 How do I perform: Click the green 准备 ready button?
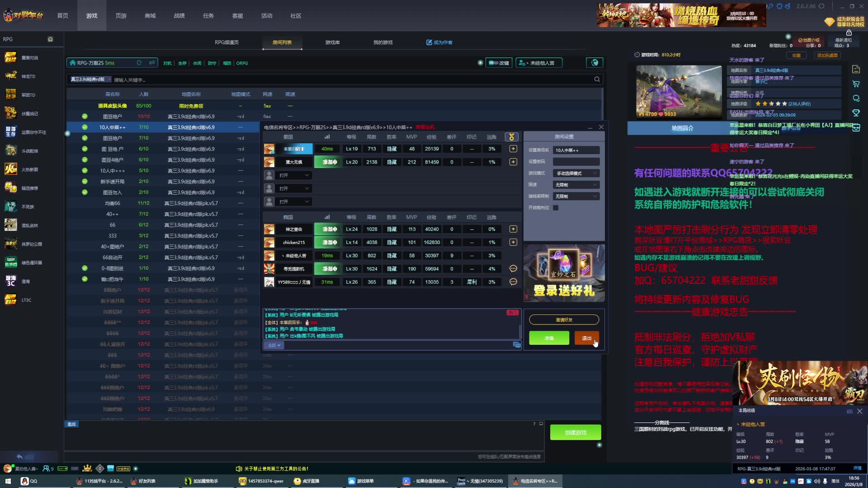click(x=549, y=338)
